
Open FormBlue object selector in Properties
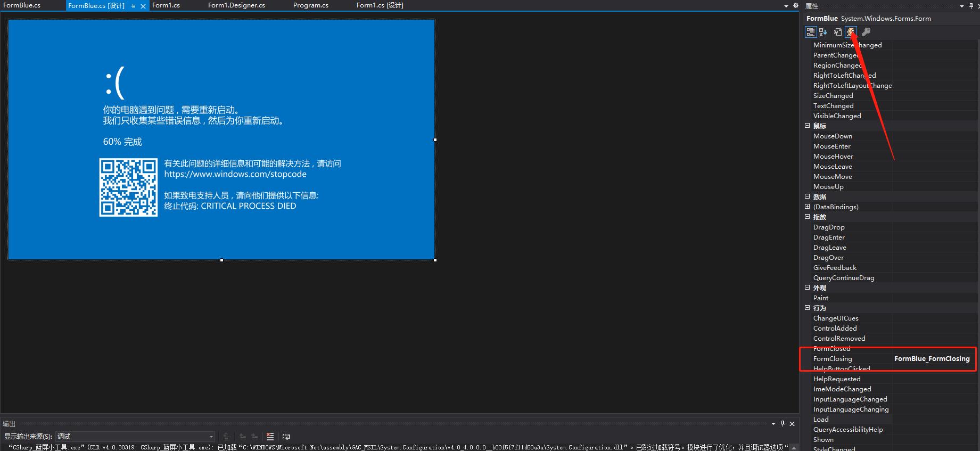[891, 18]
